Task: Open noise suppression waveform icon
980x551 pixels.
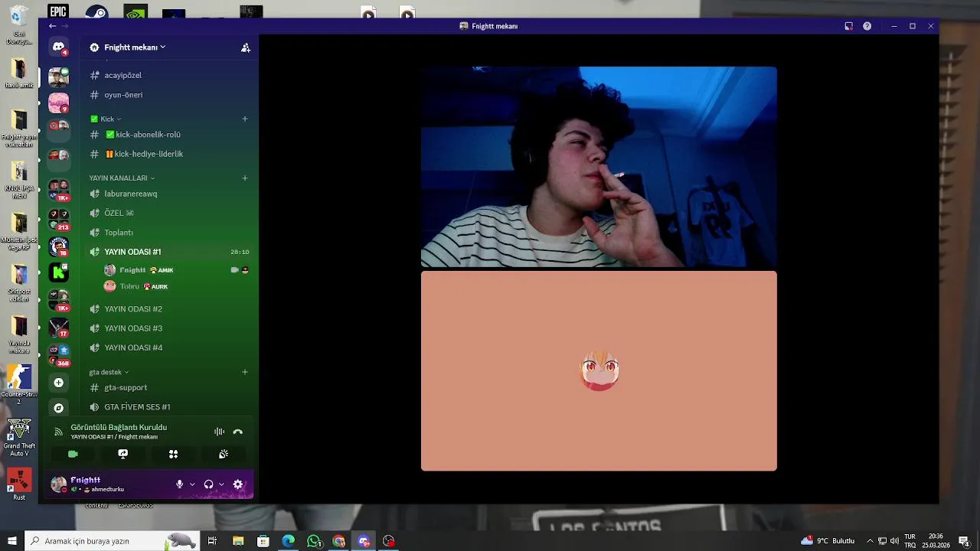Action: (x=220, y=432)
